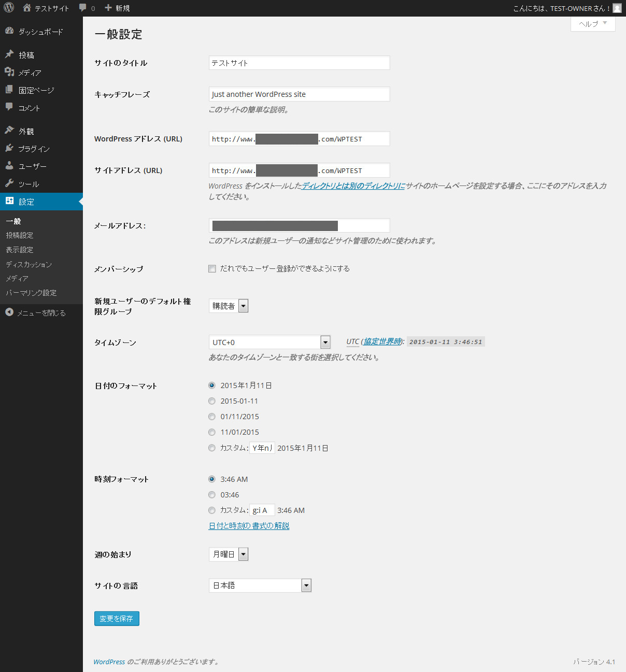The width and height of the screenshot is (626, 672).
Task: Click the メディア sidebar icon
Action: 9,72
